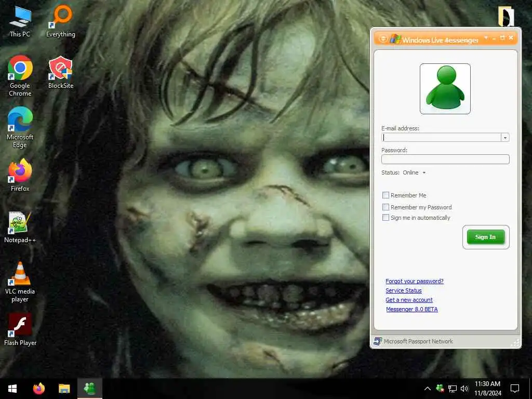Open Firefox desktop shortcut
This screenshot has height=399, width=532.
pyautogui.click(x=20, y=175)
